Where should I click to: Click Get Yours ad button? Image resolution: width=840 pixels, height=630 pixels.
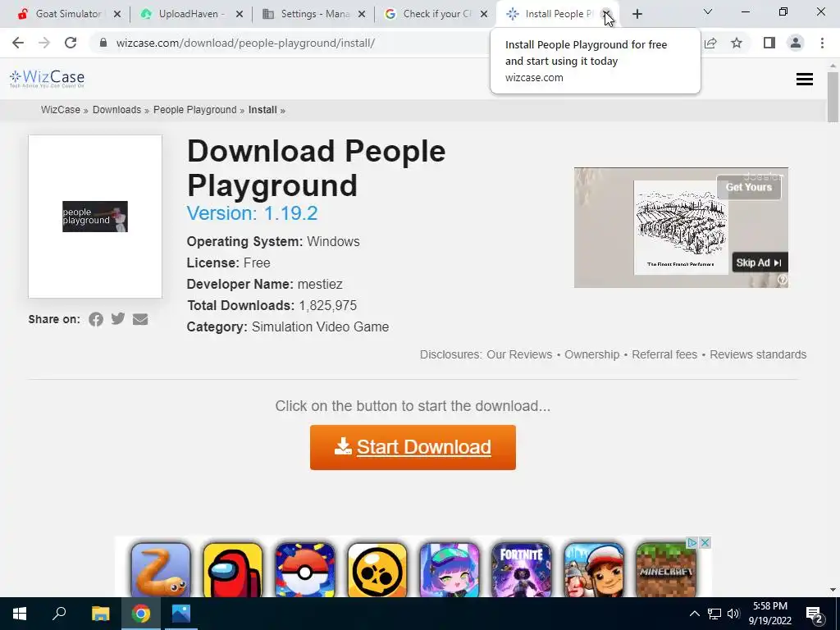749,188
